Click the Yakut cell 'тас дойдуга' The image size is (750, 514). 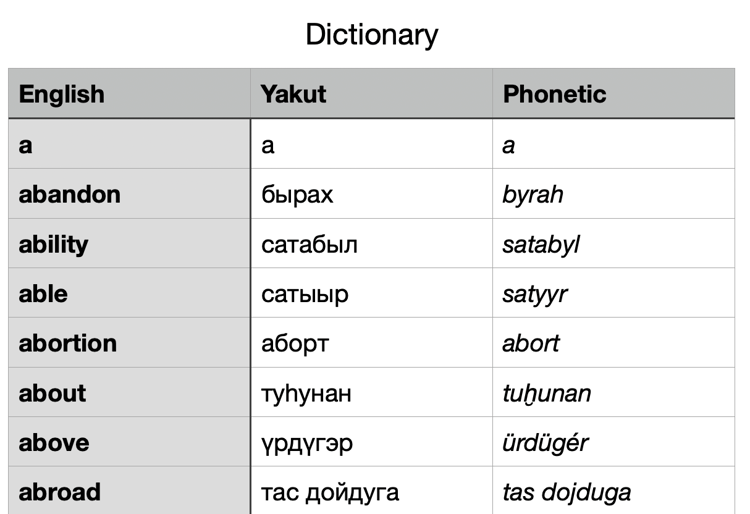pyautogui.click(x=330, y=492)
